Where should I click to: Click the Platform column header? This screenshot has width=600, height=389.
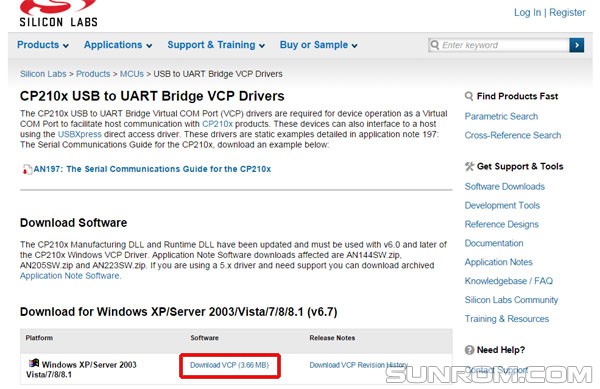pos(39,338)
